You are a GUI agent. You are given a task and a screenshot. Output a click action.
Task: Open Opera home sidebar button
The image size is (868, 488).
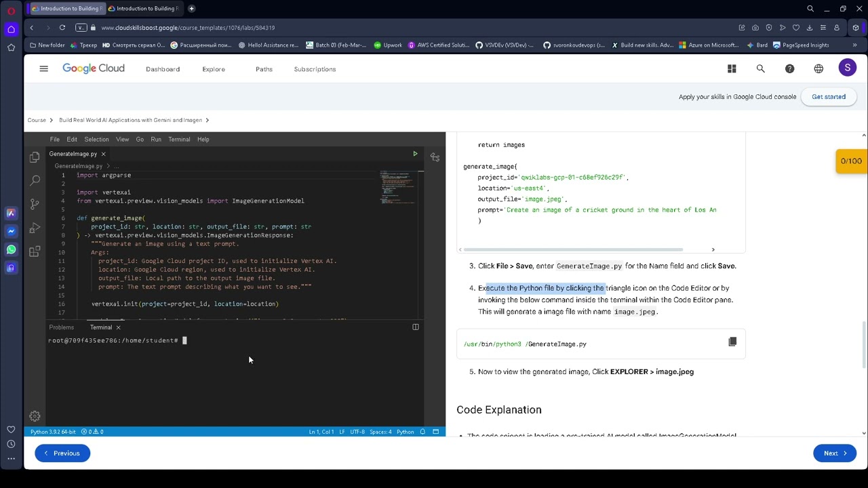click(x=11, y=29)
